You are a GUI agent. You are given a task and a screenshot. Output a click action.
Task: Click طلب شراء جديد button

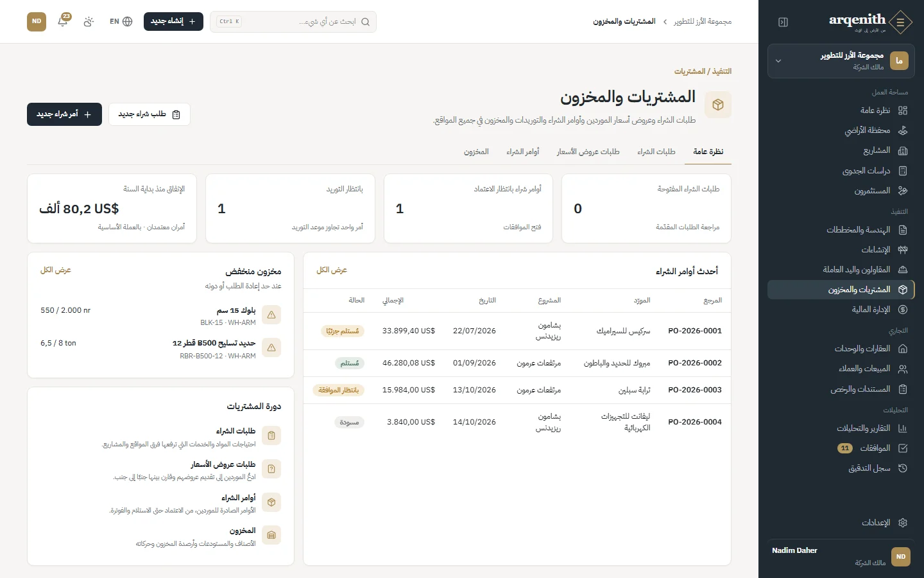[x=150, y=114]
